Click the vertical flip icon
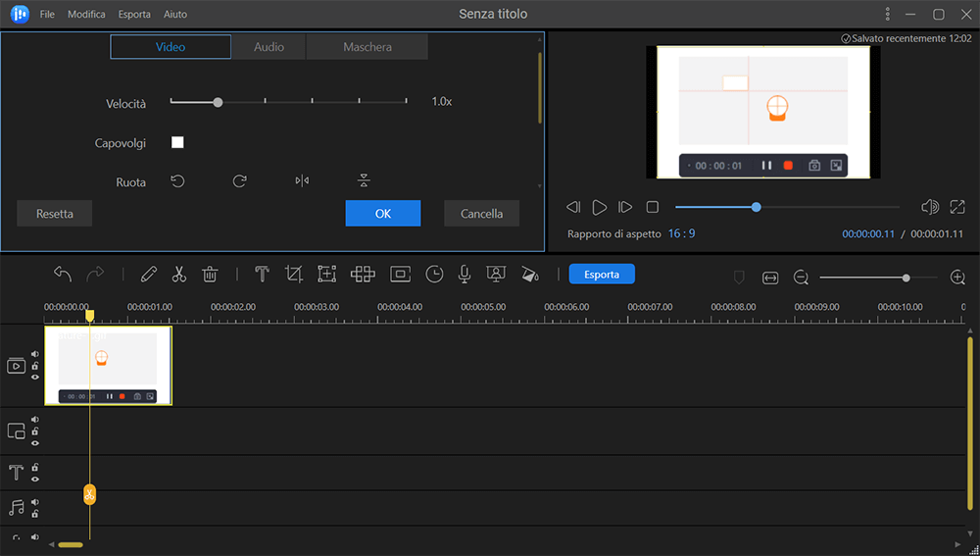This screenshot has width=980, height=556. [x=364, y=181]
